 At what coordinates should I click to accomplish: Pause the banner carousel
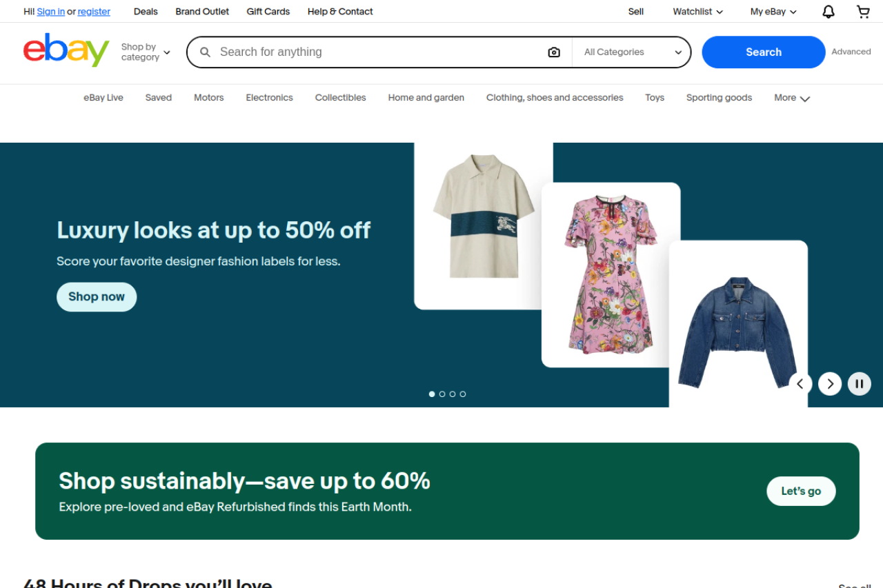(860, 384)
